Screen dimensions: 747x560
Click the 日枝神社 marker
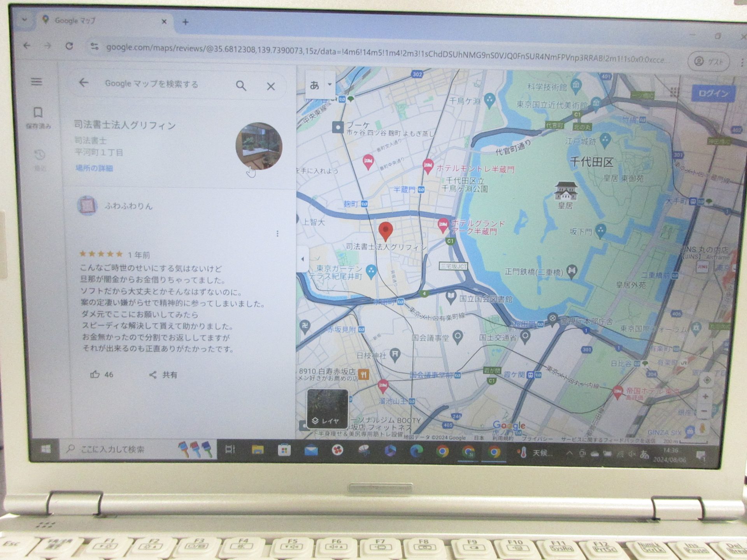[395, 355]
